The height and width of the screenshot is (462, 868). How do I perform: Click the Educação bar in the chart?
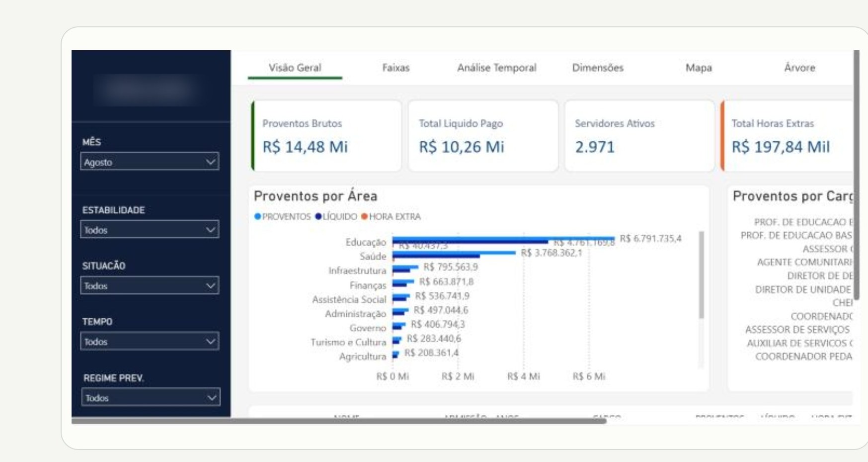pos(503,240)
